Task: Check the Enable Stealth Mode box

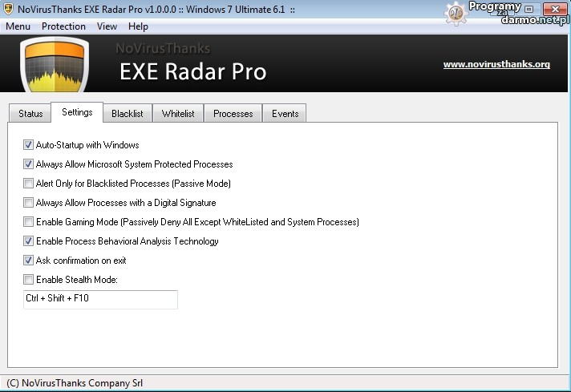Action: [29, 280]
